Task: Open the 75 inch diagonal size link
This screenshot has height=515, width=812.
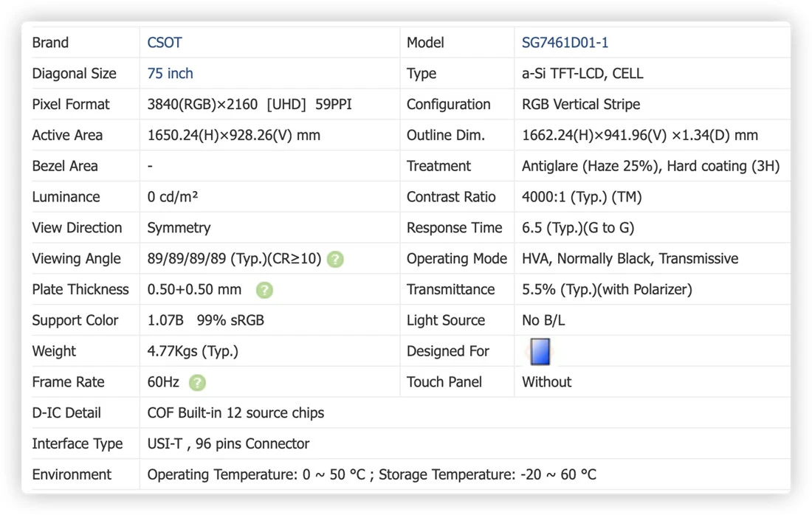Action: (170, 74)
